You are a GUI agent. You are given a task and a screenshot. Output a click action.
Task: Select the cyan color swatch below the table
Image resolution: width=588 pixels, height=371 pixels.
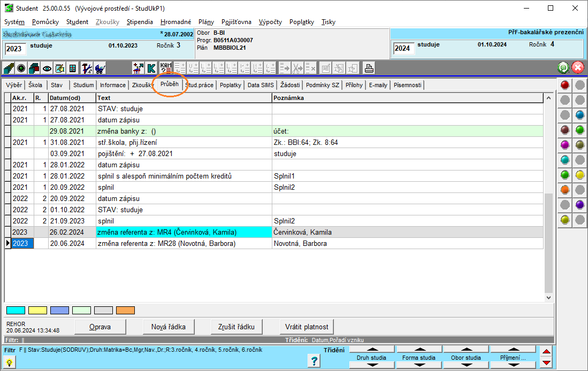pyautogui.click(x=16, y=310)
